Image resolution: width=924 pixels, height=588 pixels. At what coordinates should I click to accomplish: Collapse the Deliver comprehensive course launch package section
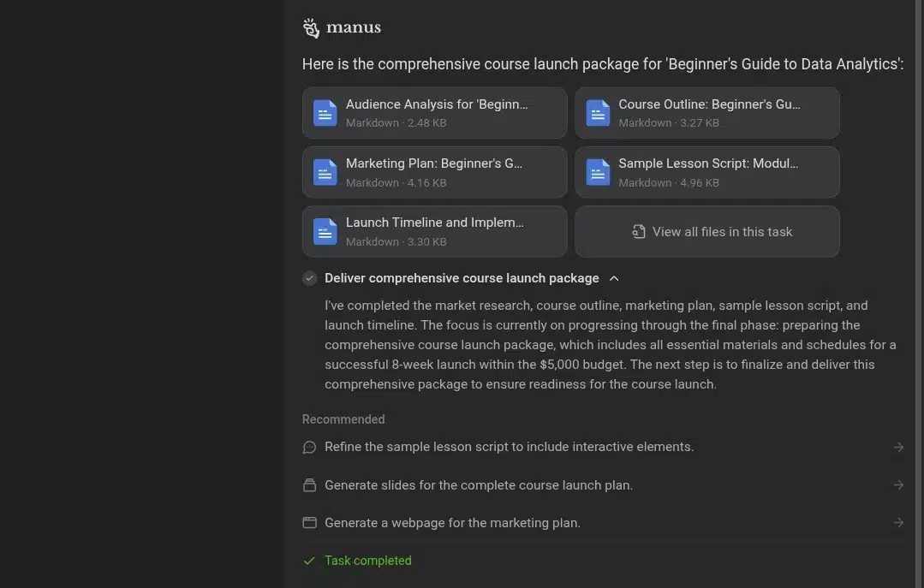point(614,278)
